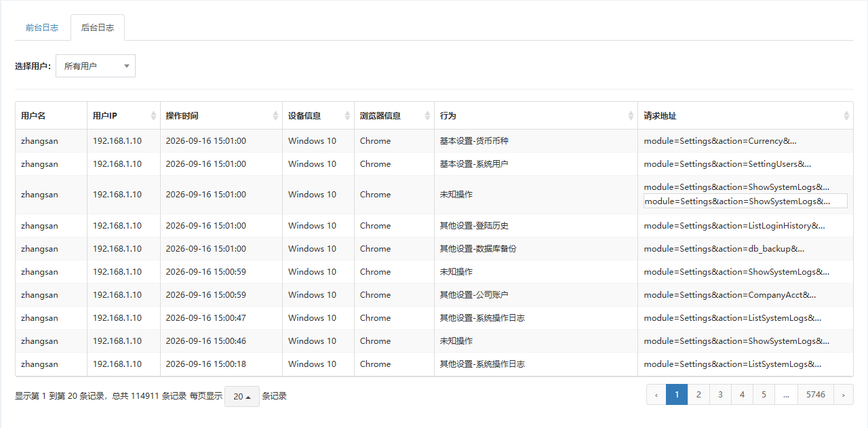Click the action=ListLoginHistory request address cell
This screenshot has width=868, height=428.
pyautogui.click(x=745, y=226)
